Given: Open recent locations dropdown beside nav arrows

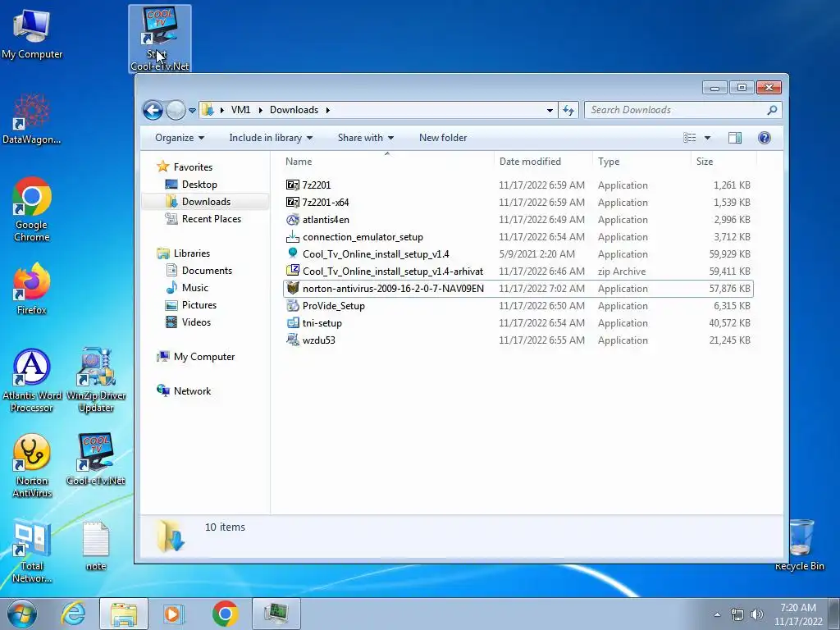Looking at the screenshot, I should click(192, 111).
